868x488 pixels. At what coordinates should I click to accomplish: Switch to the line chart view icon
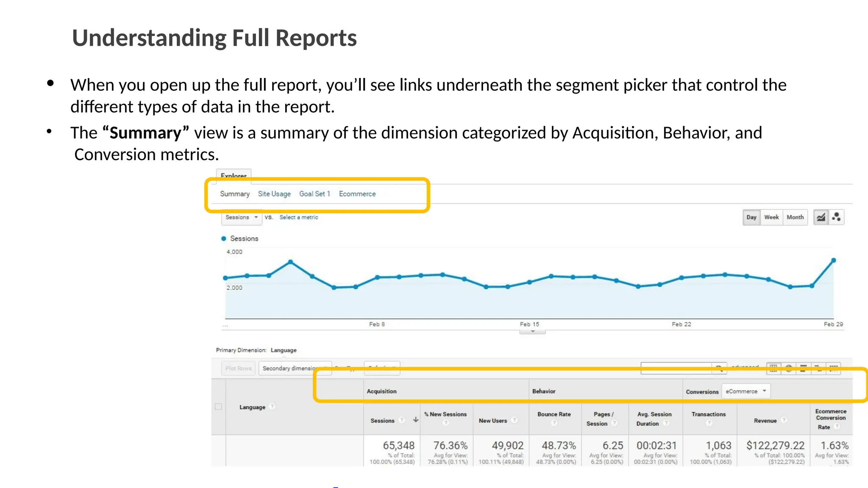pyautogui.click(x=821, y=217)
